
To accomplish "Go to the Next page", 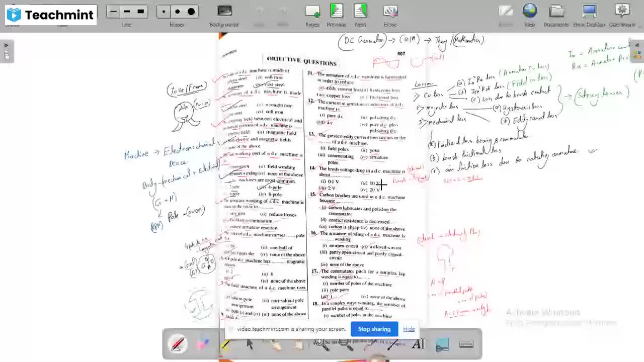I will point(360,16).
